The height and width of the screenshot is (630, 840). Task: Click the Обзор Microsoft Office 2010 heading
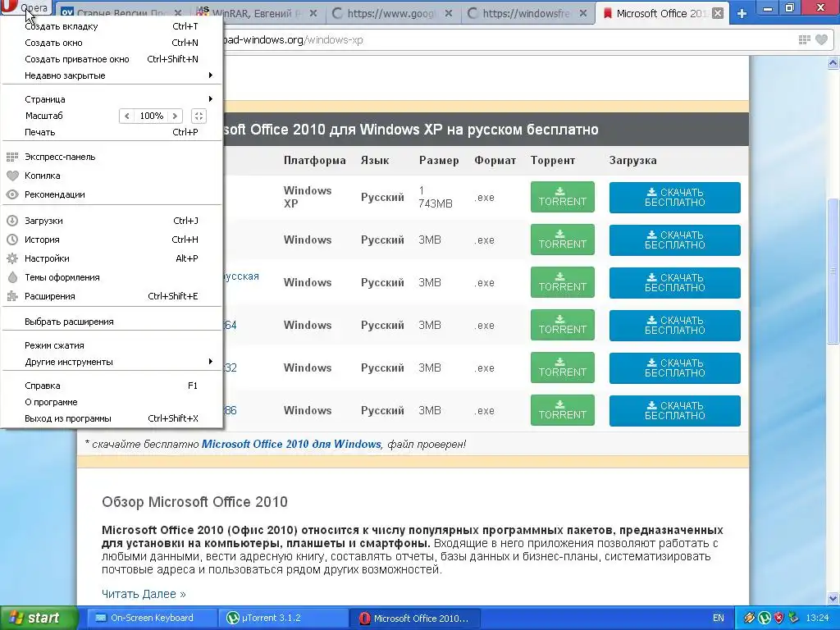[194, 502]
